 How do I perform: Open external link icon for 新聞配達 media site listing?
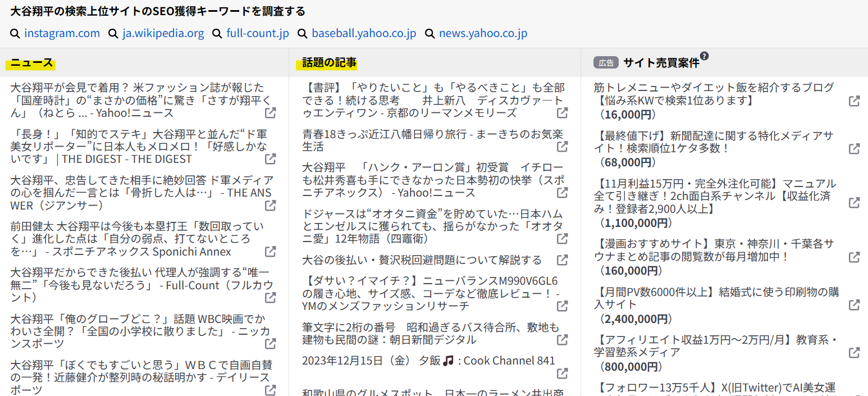tap(854, 149)
